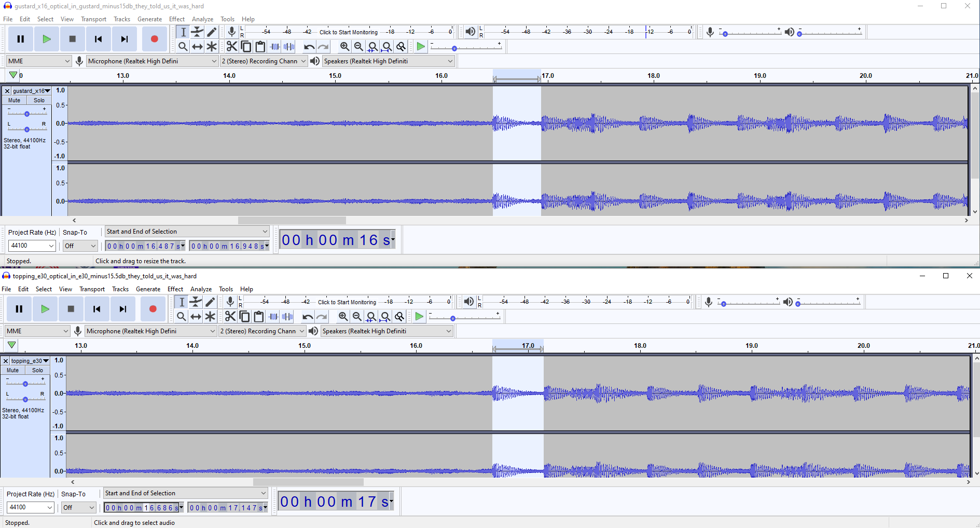This screenshot has height=528, width=980.
Task: Click the playback speed slider in gustard window
Action: [x=466, y=48]
